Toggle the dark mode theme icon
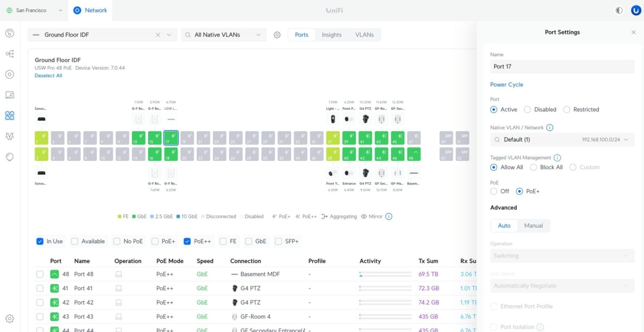The width and height of the screenshot is (644, 332). [x=619, y=10]
